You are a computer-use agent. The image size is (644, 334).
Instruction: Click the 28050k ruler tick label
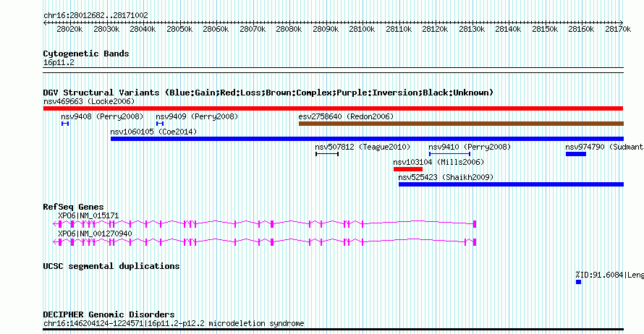179,29
